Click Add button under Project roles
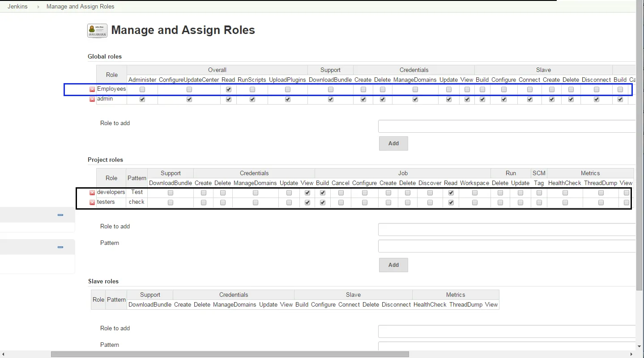Viewport: 644px width, 358px height. click(393, 265)
